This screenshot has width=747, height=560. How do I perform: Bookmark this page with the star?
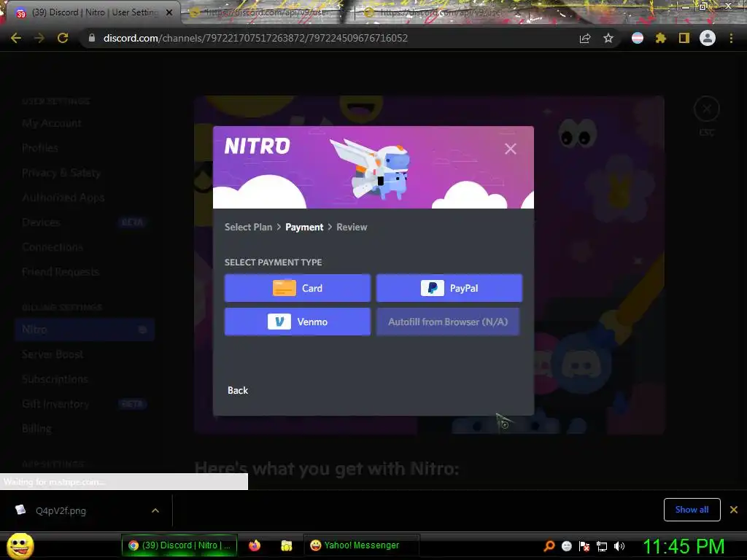608,38
